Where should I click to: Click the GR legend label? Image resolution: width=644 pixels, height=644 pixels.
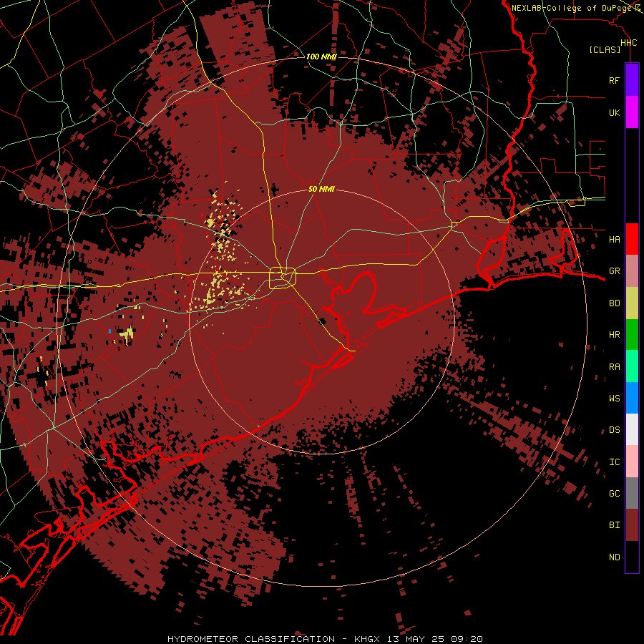[614, 271]
